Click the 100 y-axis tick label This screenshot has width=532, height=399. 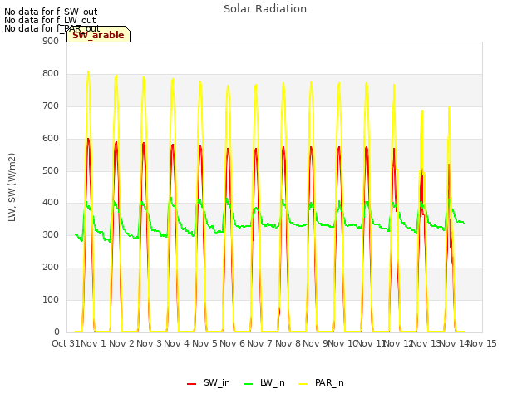coord(51,299)
